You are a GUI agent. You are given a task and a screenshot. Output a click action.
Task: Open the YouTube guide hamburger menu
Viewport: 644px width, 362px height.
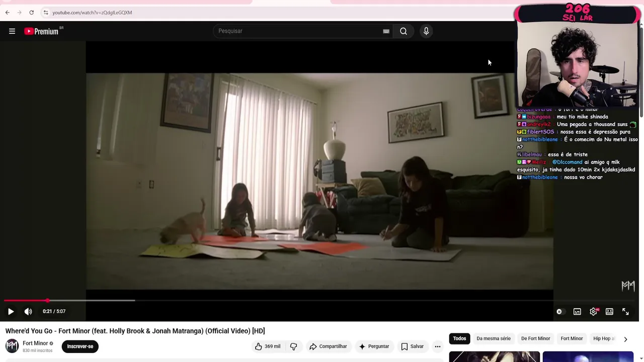[x=12, y=31]
